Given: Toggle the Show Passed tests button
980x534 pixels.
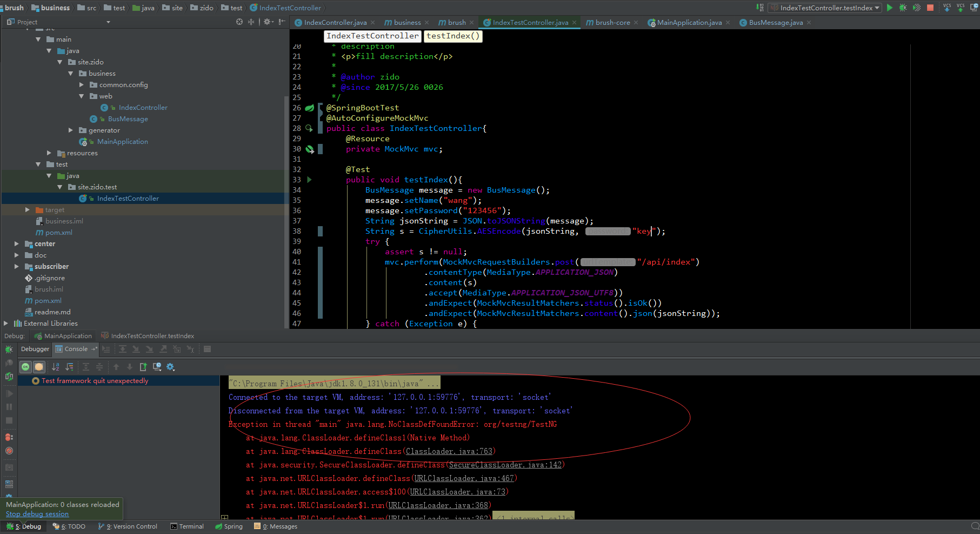Looking at the screenshot, I should (x=25, y=367).
